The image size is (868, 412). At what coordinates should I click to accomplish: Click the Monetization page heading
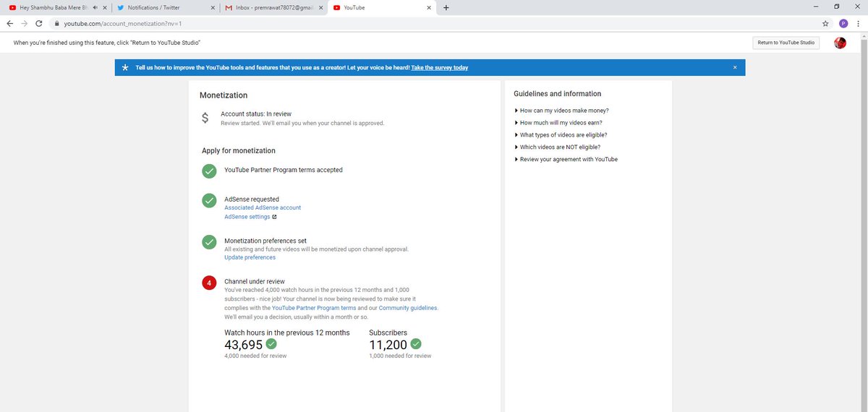[224, 95]
